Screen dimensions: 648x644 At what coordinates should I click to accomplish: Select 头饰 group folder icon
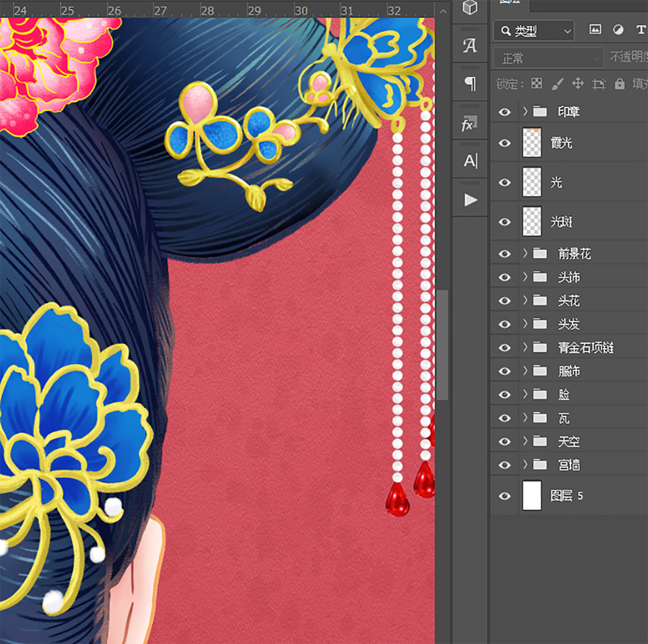540,277
